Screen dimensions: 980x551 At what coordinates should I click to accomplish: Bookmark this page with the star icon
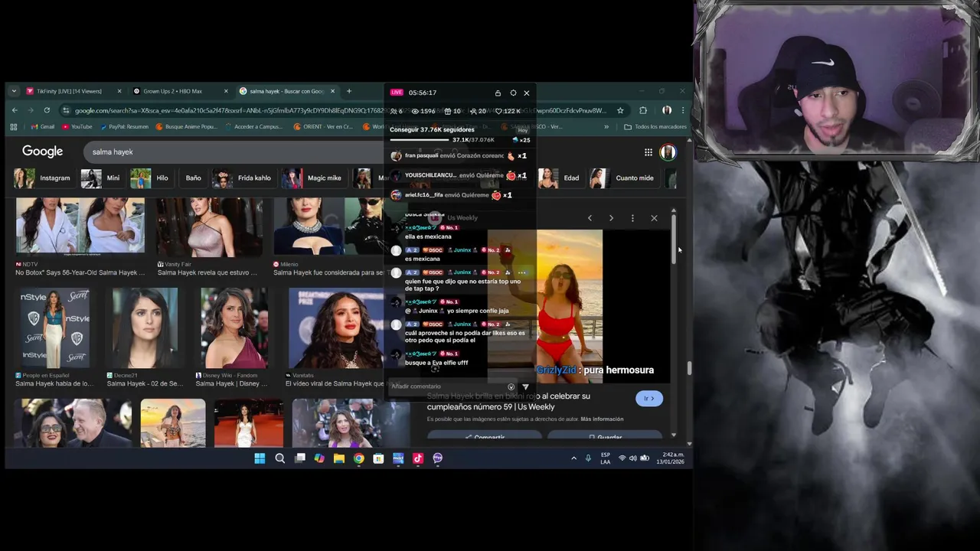pos(620,110)
